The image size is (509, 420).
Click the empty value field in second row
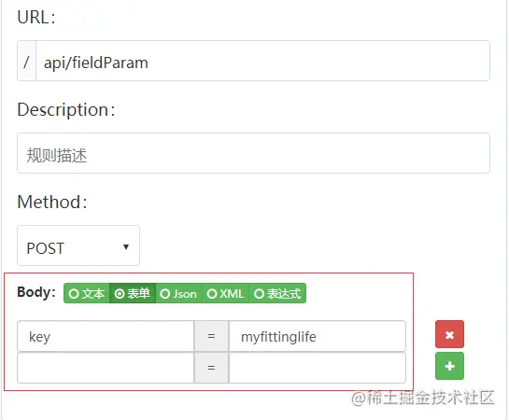(x=318, y=368)
